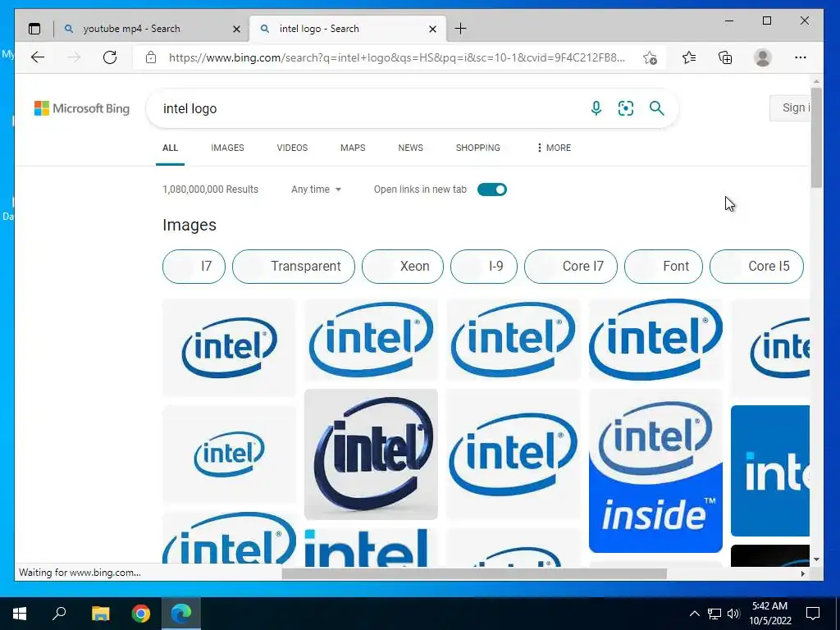Image resolution: width=840 pixels, height=630 pixels.
Task: Switch to VIDEOS results tab
Action: pyautogui.click(x=292, y=148)
